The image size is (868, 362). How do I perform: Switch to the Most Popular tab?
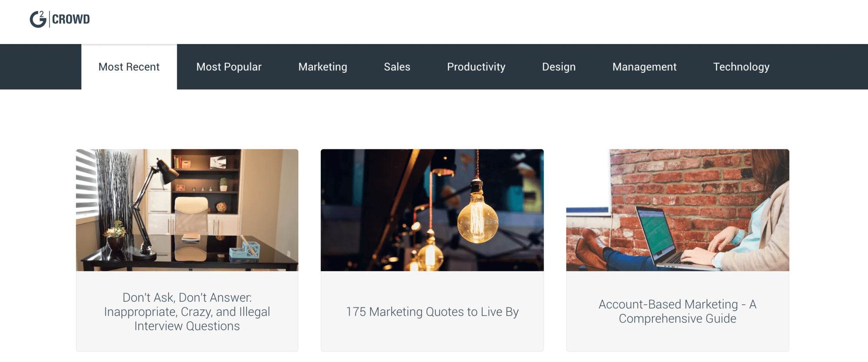tap(229, 66)
